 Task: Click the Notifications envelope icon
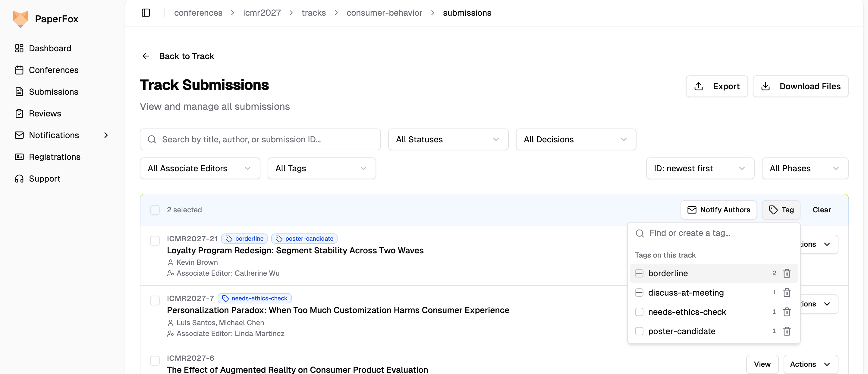[19, 135]
